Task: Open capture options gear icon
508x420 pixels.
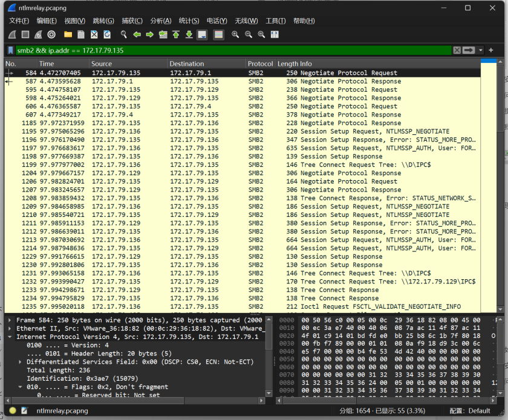Action: (51, 35)
